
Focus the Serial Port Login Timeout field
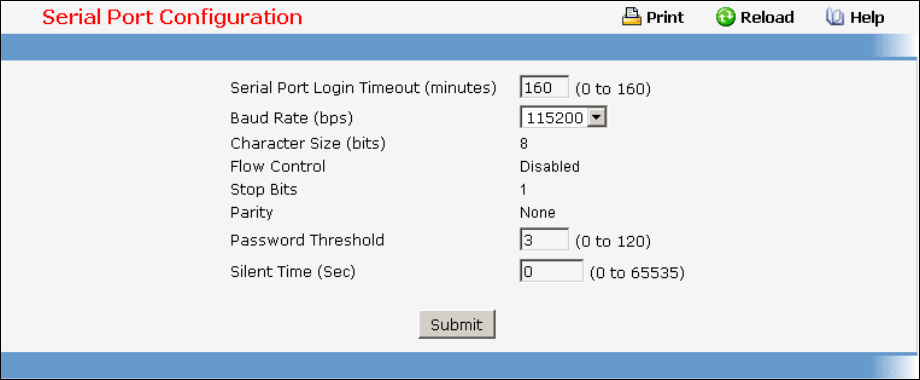click(x=544, y=87)
